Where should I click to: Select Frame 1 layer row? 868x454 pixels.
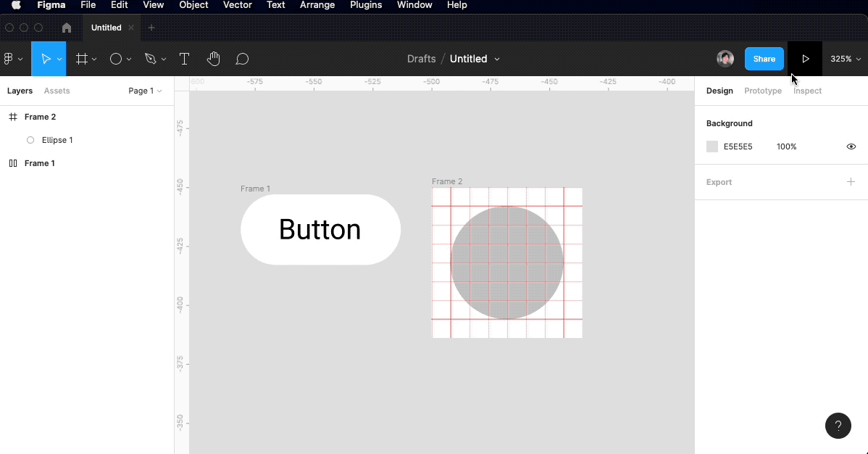pyautogui.click(x=87, y=163)
